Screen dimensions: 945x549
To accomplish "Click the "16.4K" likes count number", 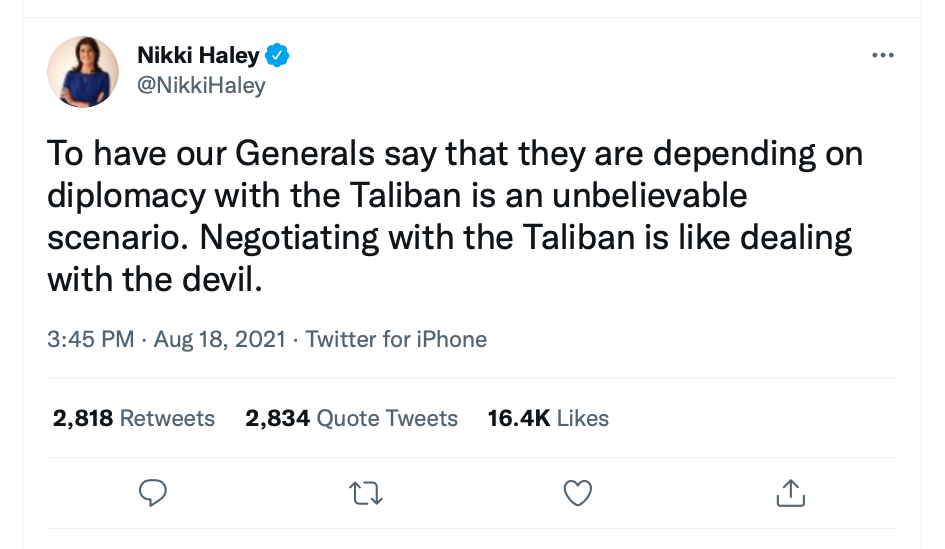I will click(x=518, y=418).
